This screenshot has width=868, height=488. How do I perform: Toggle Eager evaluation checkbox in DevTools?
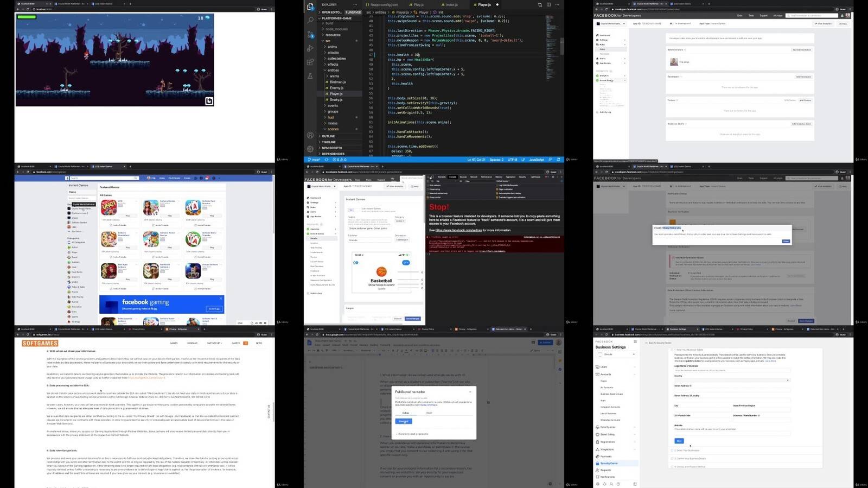(x=496, y=189)
